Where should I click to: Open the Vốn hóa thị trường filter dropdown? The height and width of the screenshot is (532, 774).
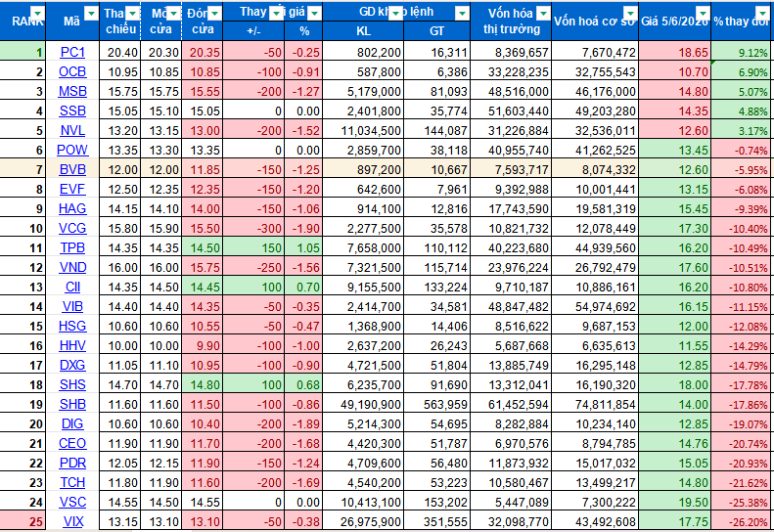click(543, 14)
